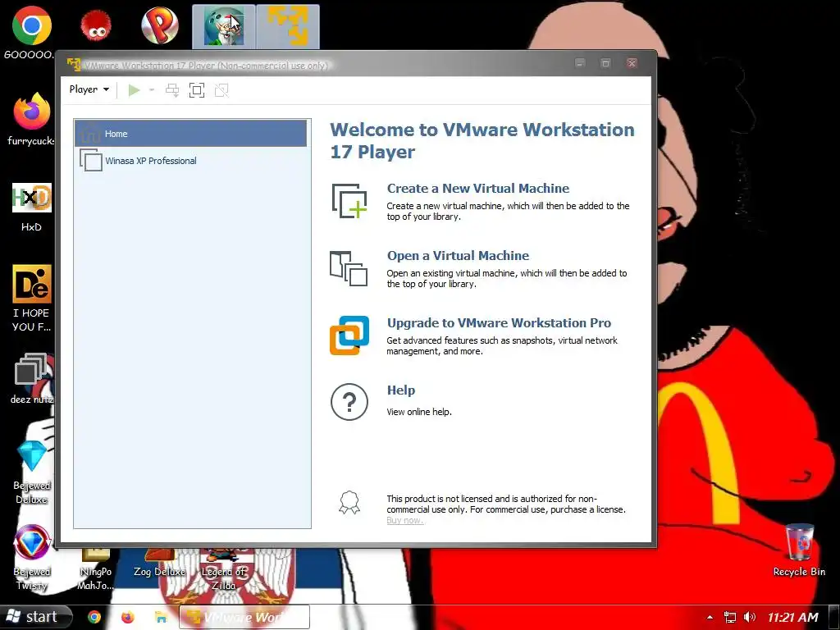Enter full screen mode icon
Image resolution: width=840 pixels, height=630 pixels.
(x=197, y=90)
